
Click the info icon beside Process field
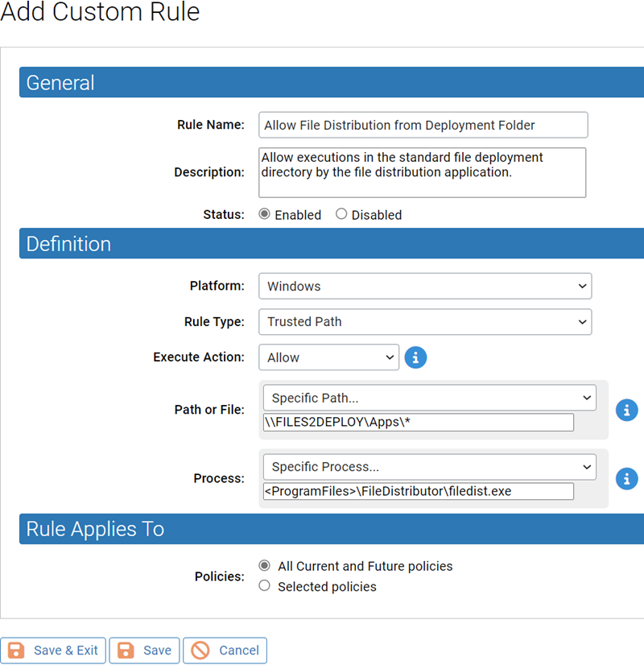626,478
